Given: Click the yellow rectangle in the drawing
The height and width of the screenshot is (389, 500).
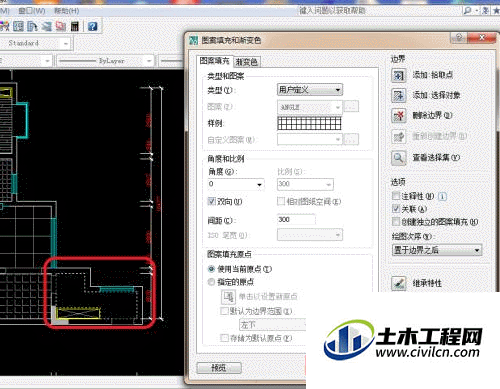Looking at the screenshot, I should click(79, 313).
